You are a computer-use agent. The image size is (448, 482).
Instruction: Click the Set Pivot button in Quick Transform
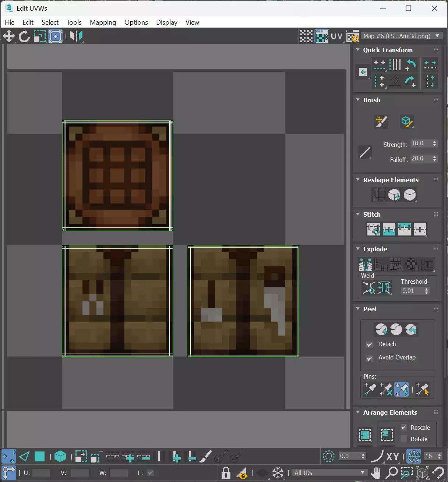[x=363, y=72]
